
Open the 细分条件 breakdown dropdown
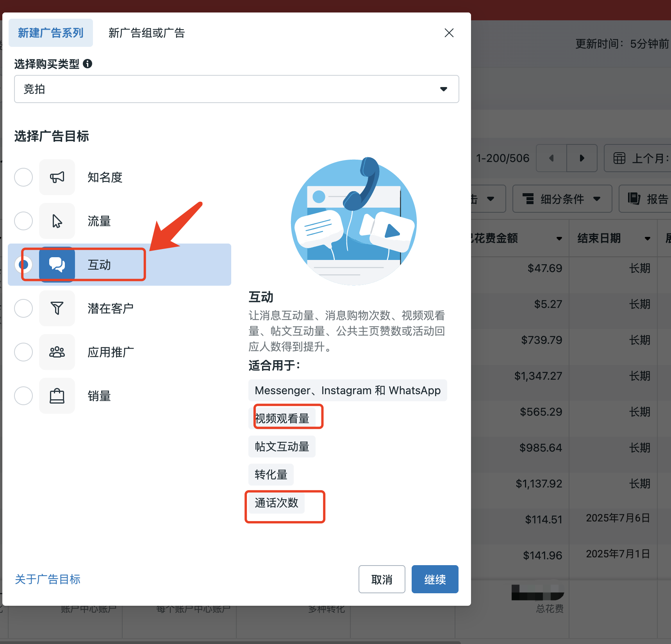click(x=562, y=199)
